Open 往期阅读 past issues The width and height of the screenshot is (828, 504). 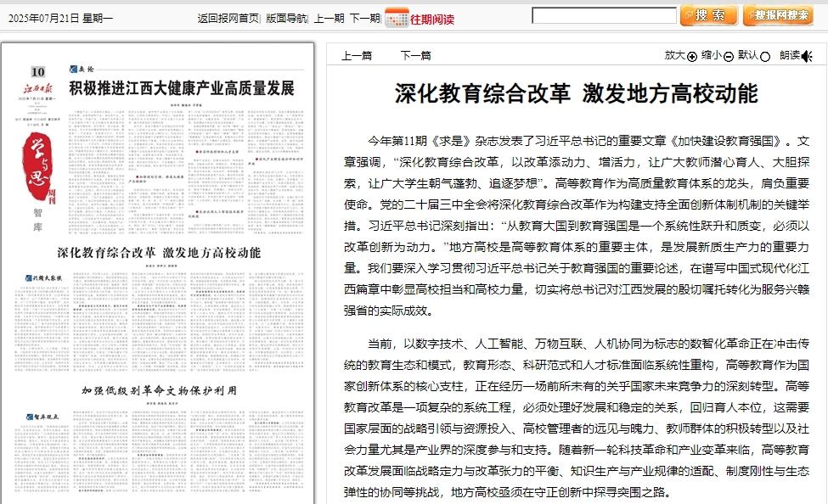tap(431, 19)
